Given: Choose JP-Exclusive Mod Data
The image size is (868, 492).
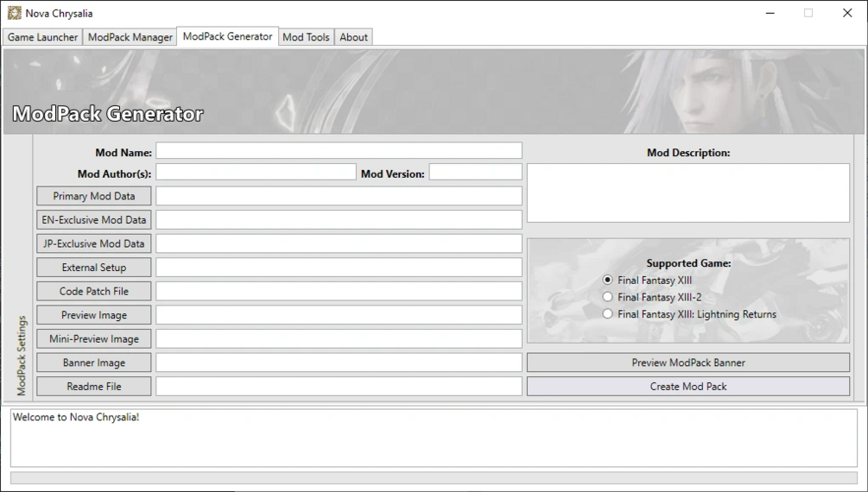Looking at the screenshot, I should click(x=94, y=243).
